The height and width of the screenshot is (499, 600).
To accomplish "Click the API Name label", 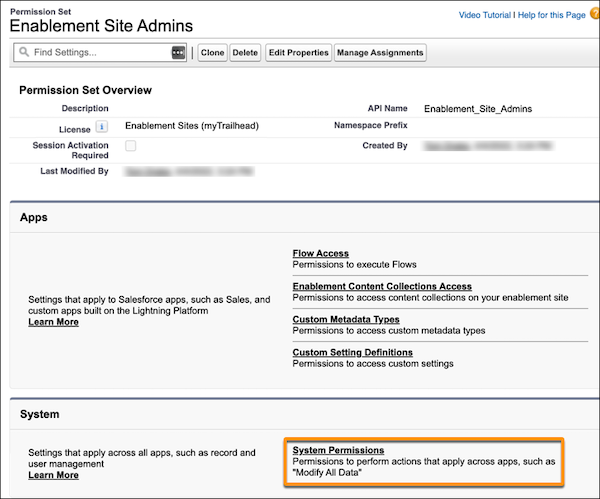I will point(387,108).
